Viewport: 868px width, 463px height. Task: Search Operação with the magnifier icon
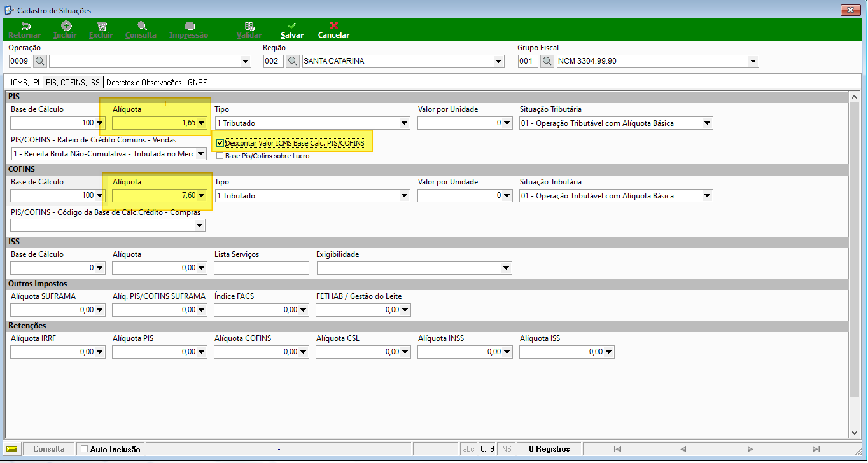tap(39, 61)
